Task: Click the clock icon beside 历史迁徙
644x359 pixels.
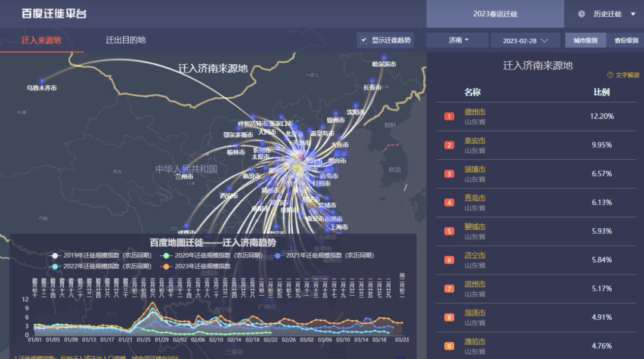Action: (x=581, y=14)
